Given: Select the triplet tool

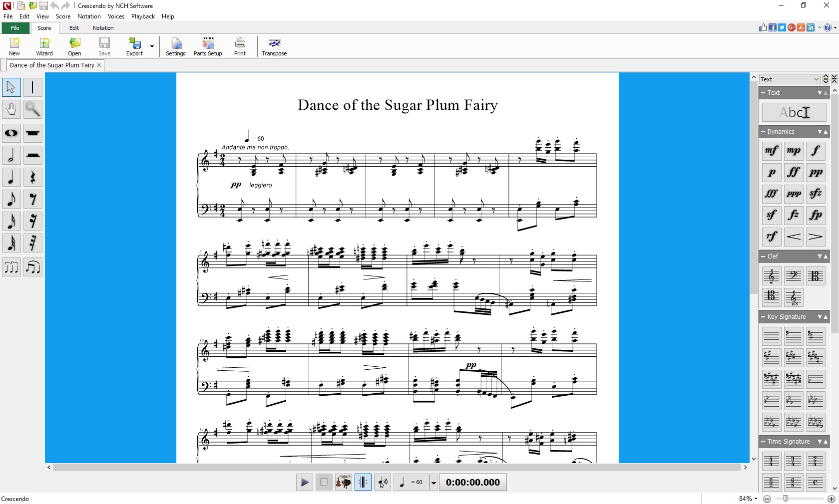Looking at the screenshot, I should point(11,267).
